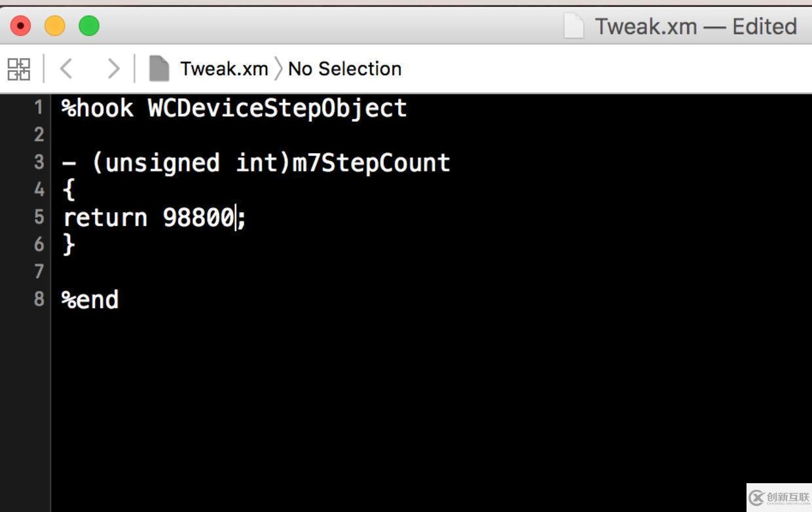Minimize the window with the yellow button
Screen dimensions: 812x512
point(55,26)
